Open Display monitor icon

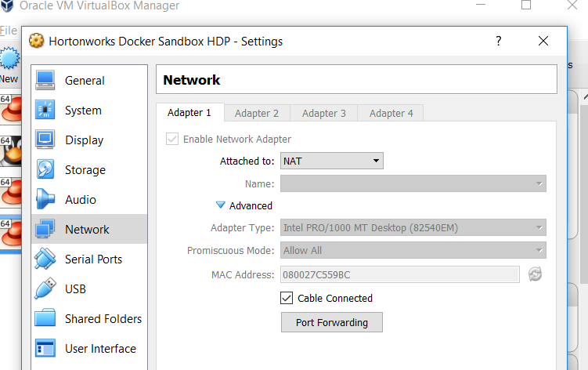tap(45, 140)
